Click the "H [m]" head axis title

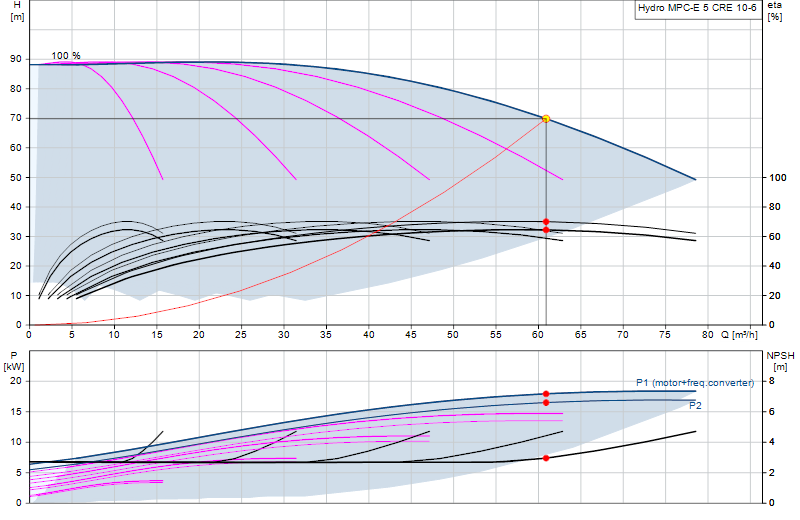pyautogui.click(x=17, y=11)
